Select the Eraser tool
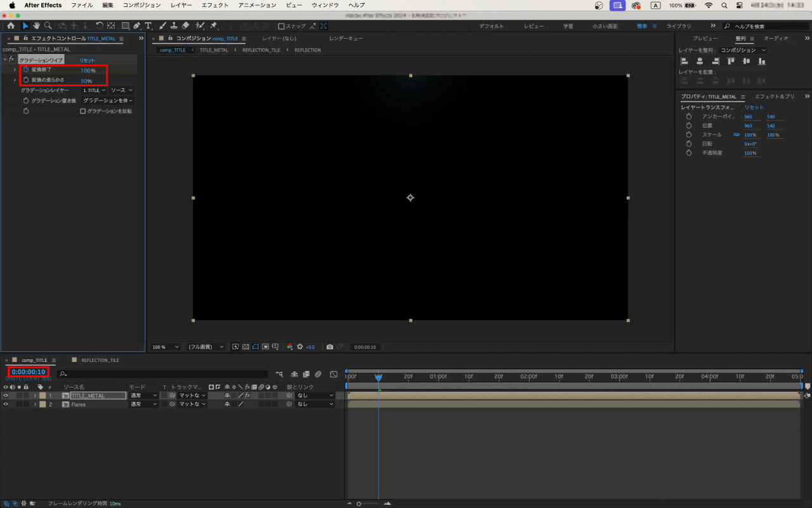 (185, 26)
